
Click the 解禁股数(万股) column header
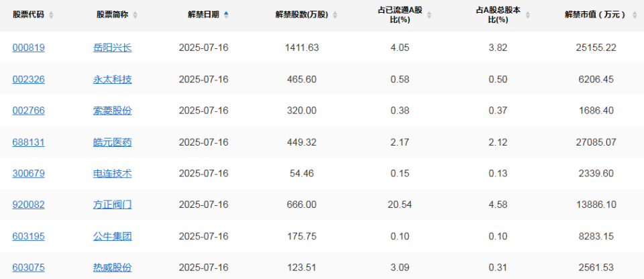[302, 15]
